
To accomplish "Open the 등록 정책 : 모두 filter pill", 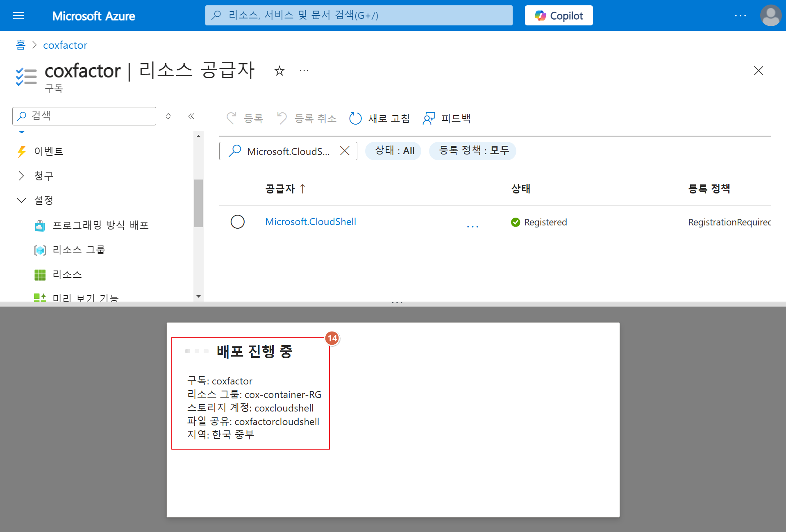I will pyautogui.click(x=473, y=151).
